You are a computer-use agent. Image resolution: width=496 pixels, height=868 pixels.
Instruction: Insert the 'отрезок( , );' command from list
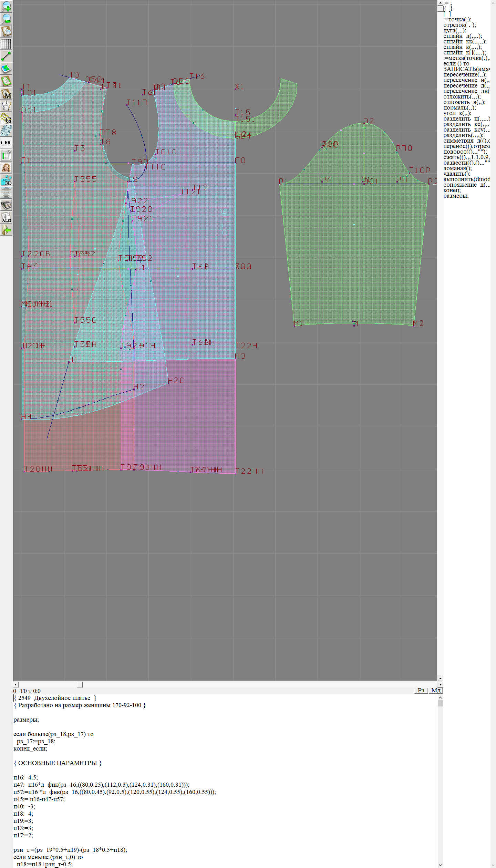coord(459,25)
